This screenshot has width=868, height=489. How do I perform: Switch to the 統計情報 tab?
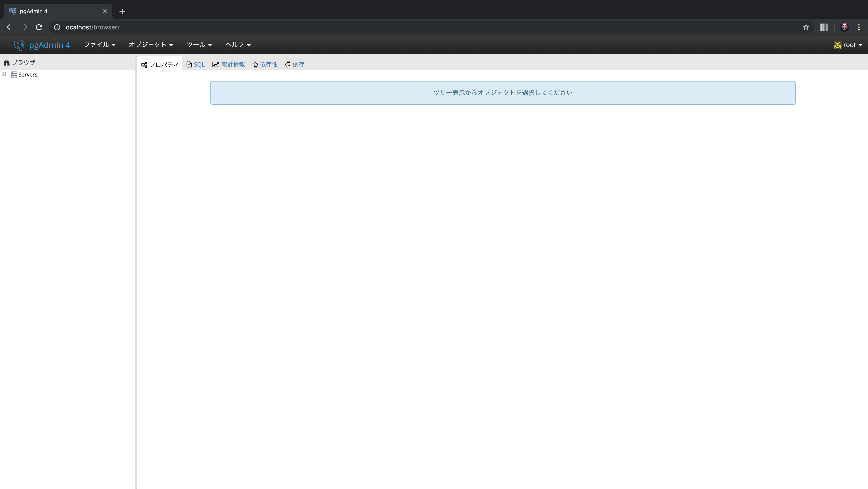pos(229,64)
